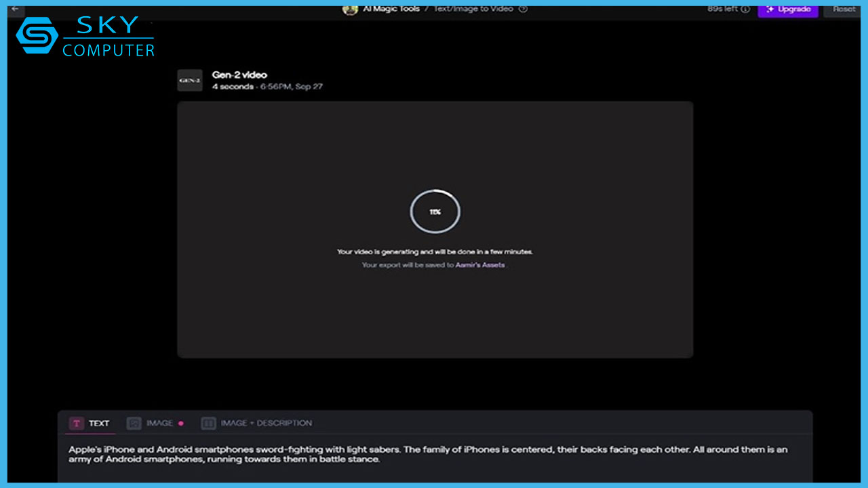Click the info icon beside 89s left
The width and height of the screenshot is (868, 488).
[746, 9]
